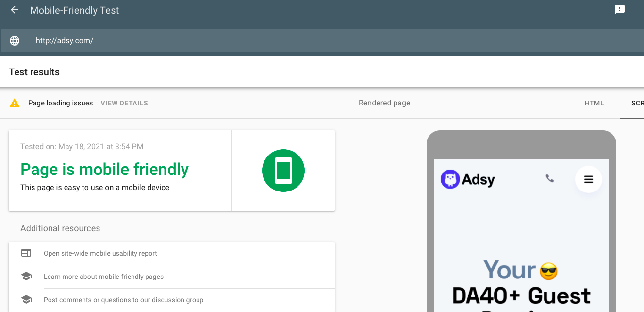
Task: Click the DA40+ Guest headline in the preview
Action: coord(521,295)
